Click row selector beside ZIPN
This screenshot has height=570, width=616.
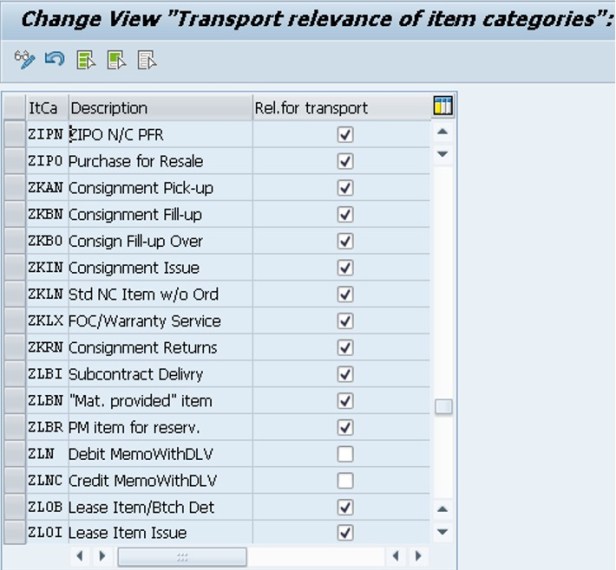(x=14, y=134)
